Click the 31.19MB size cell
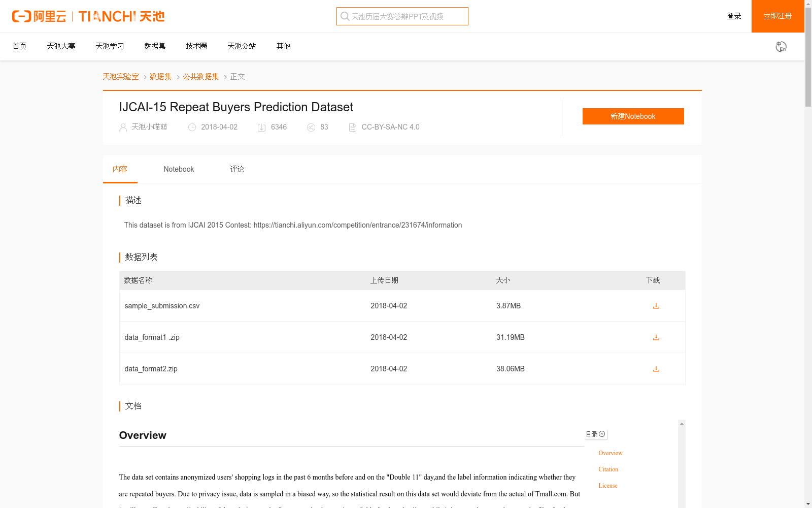 coord(511,337)
